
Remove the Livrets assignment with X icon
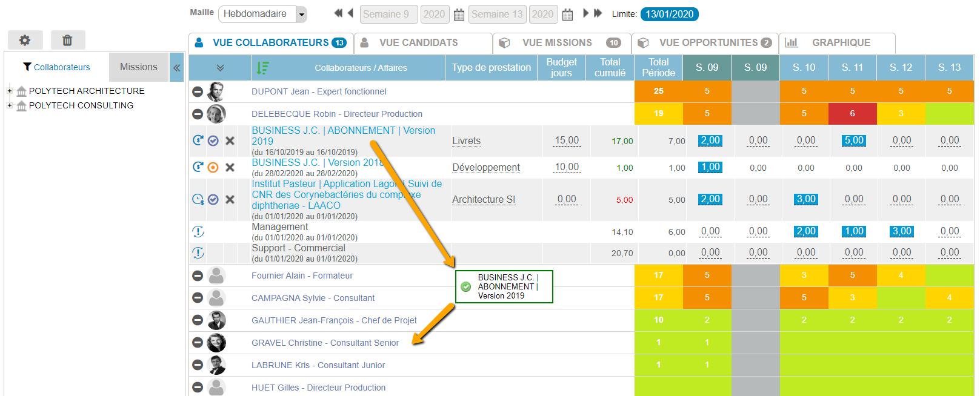(230, 140)
